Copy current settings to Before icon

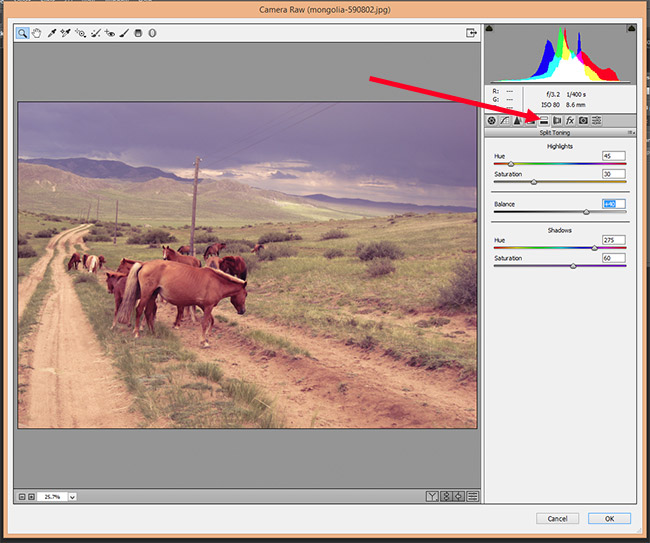pyautogui.click(x=459, y=496)
